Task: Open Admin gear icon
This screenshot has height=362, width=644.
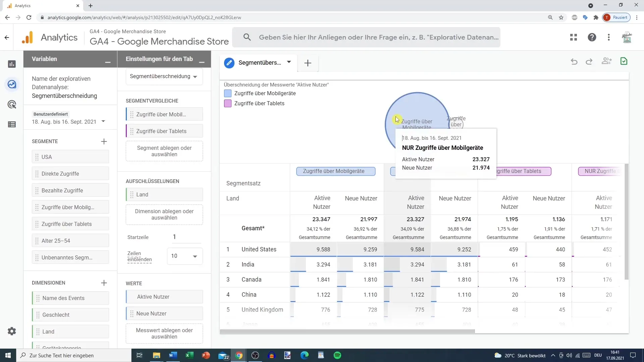Action: pyautogui.click(x=12, y=331)
